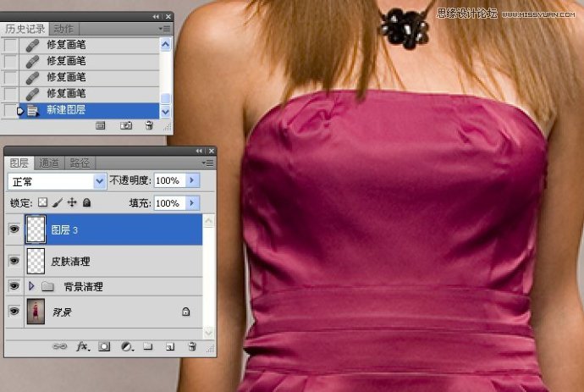
Task: Open the 不透明度 opacity slider arrow
Action: (x=192, y=181)
